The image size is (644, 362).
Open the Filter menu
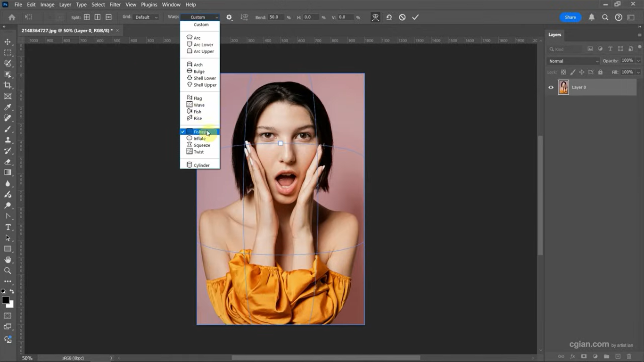pyautogui.click(x=115, y=5)
